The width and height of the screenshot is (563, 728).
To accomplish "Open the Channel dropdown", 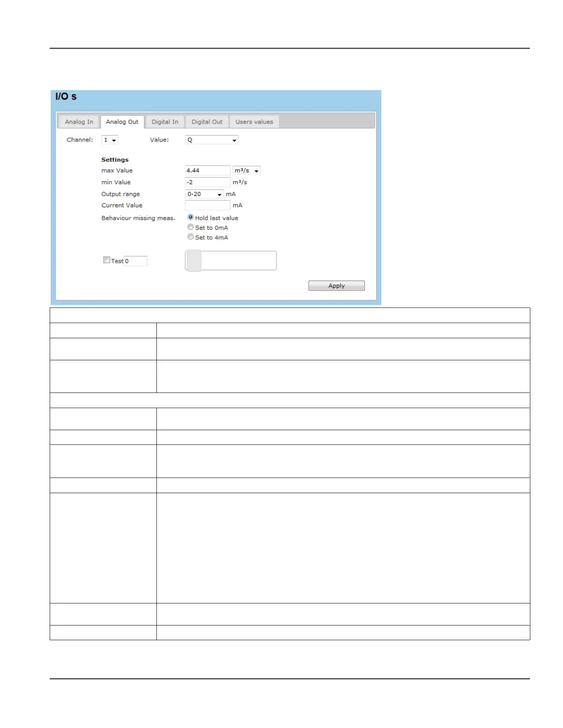I will [109, 140].
